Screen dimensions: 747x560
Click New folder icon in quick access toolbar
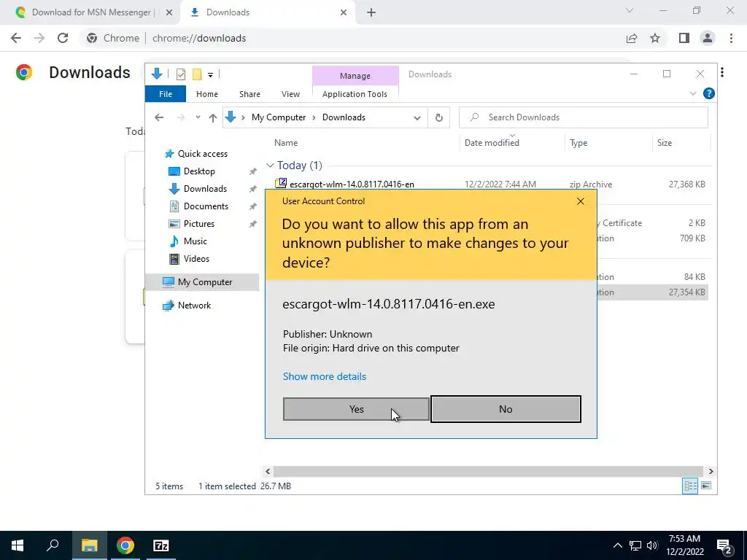click(197, 74)
